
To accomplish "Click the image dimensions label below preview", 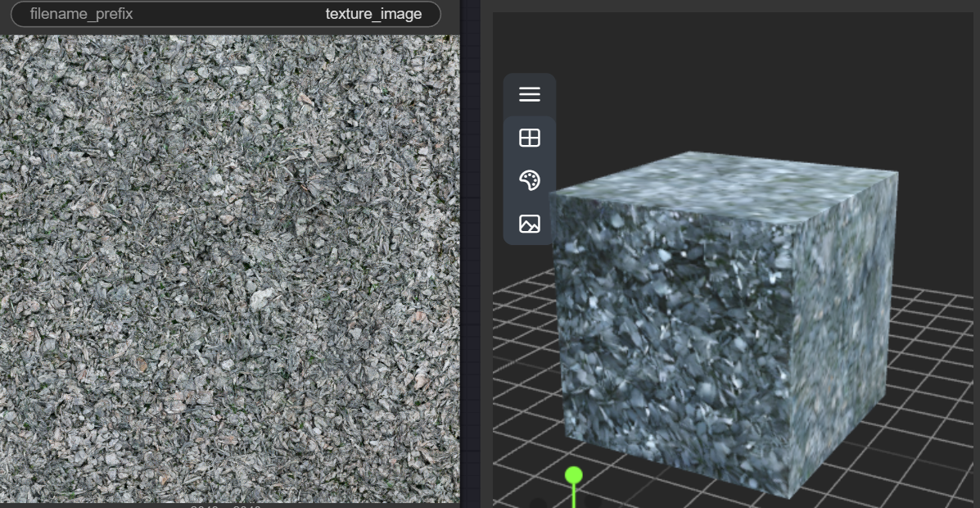I will coord(226,506).
